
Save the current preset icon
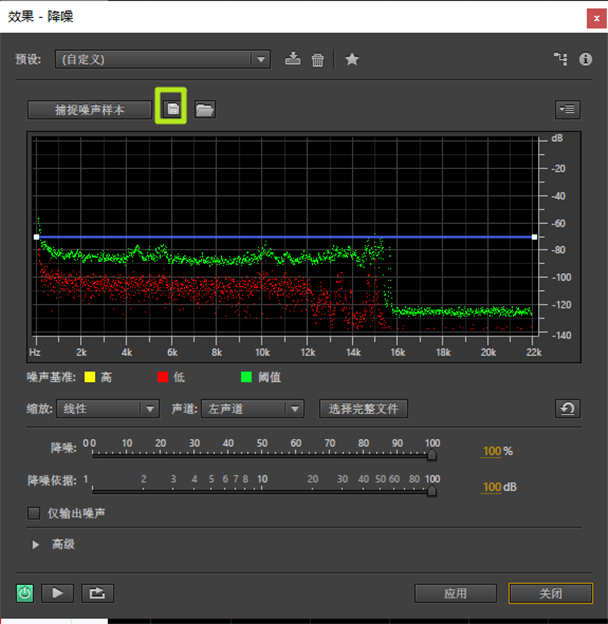(x=292, y=59)
